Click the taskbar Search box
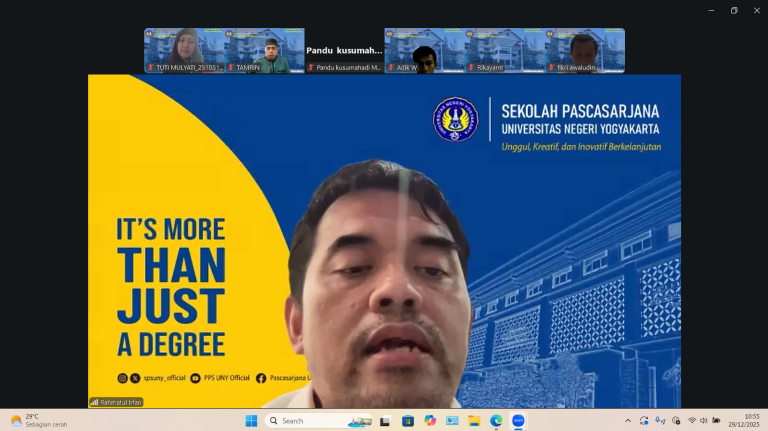Image resolution: width=768 pixels, height=431 pixels. (x=319, y=421)
